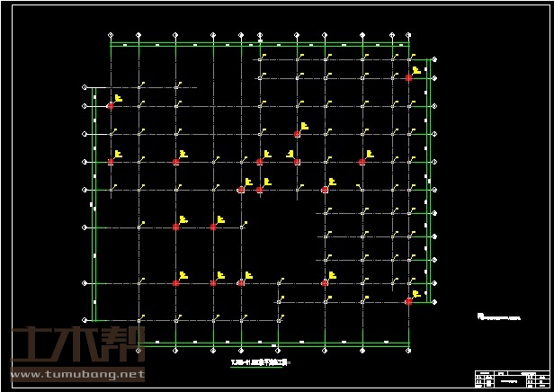Viewport: 554px width, 392px height.
Task: Select topmost red column marker on left gridline
Action: 111,106
